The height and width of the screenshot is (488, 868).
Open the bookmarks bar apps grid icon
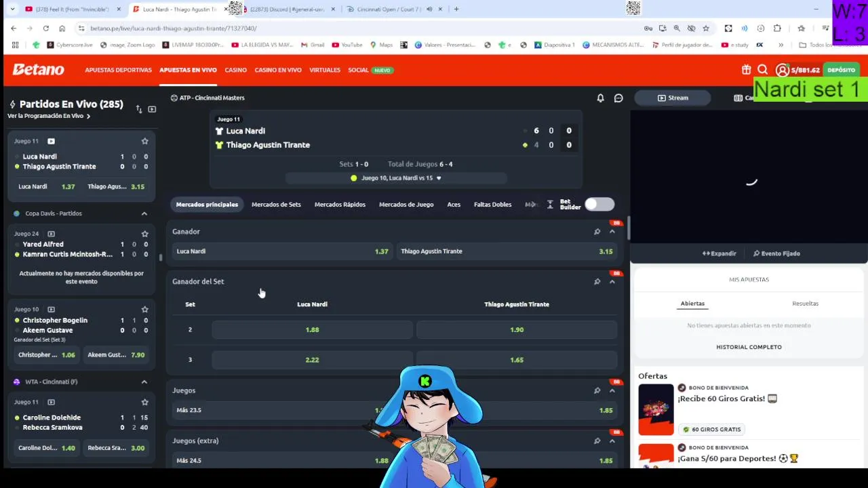coord(15,45)
